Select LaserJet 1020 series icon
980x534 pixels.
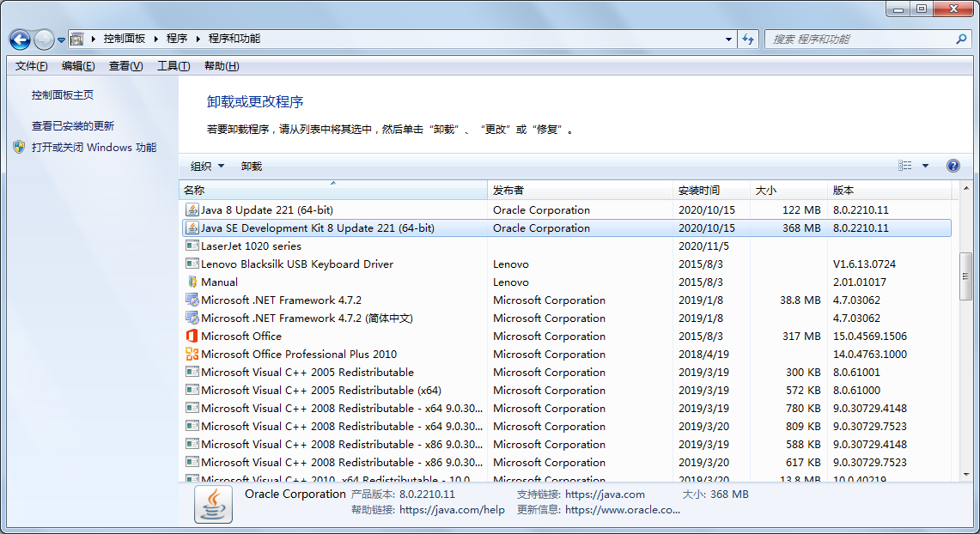coord(192,246)
